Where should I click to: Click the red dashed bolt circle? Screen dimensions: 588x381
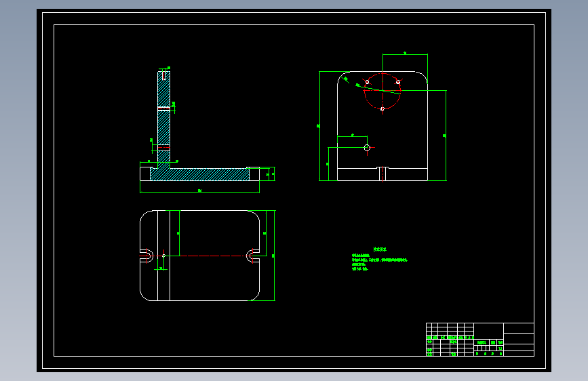pyautogui.click(x=383, y=91)
